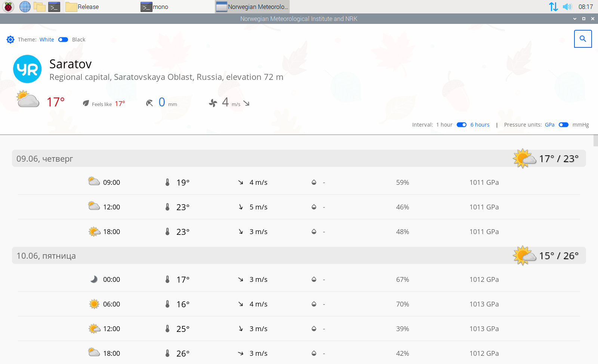Click the 39% humidity value

403,329
